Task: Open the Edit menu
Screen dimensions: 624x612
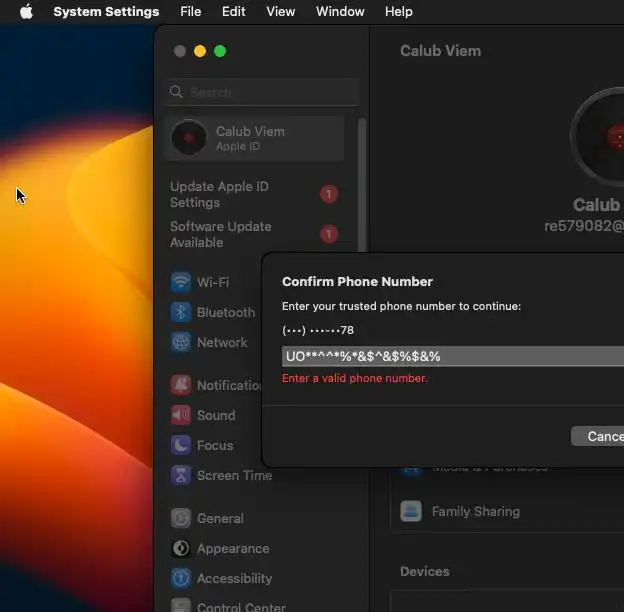Action: [234, 12]
